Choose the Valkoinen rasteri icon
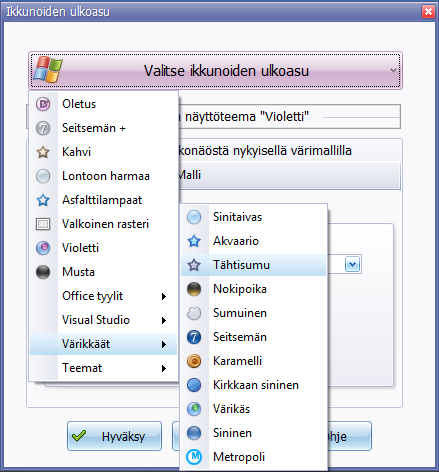Screen dimensions: 439x472 [43, 224]
